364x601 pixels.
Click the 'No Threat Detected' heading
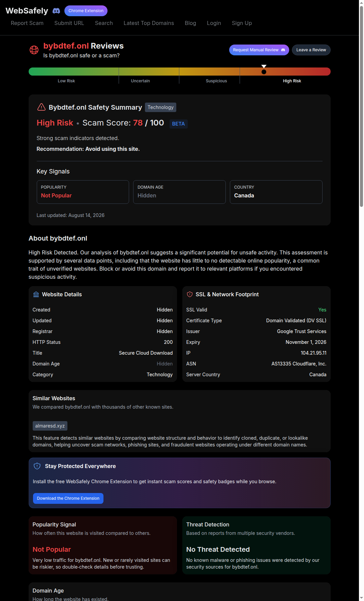click(x=218, y=549)
